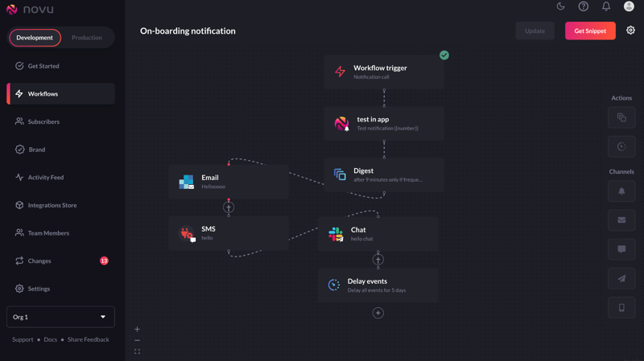The width and height of the screenshot is (644, 361).
Task: Open Support link
Action: tap(23, 339)
